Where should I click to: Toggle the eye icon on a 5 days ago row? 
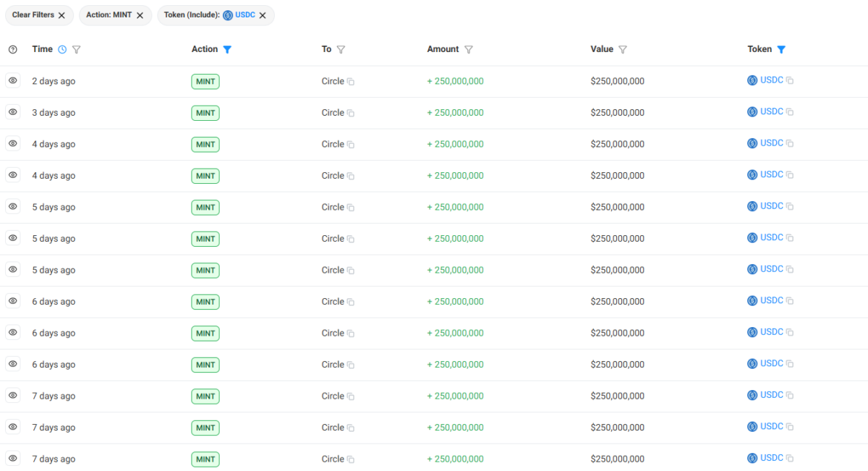pos(12,207)
